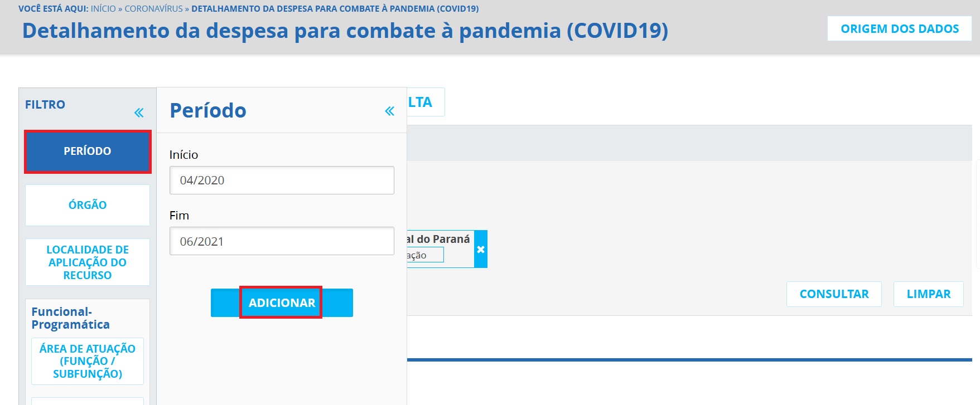Collapse the FILTRO sidebar with its chevron
The image size is (980, 405).
coord(139,113)
